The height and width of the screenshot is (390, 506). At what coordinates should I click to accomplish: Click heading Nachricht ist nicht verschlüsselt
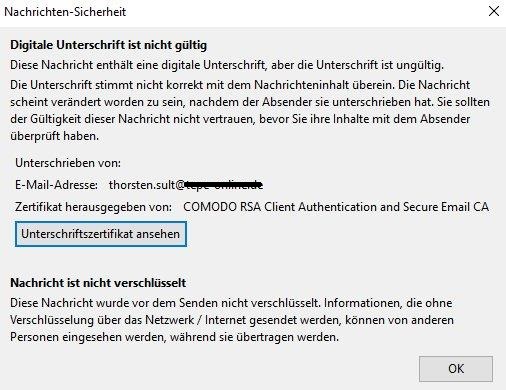[x=98, y=283]
